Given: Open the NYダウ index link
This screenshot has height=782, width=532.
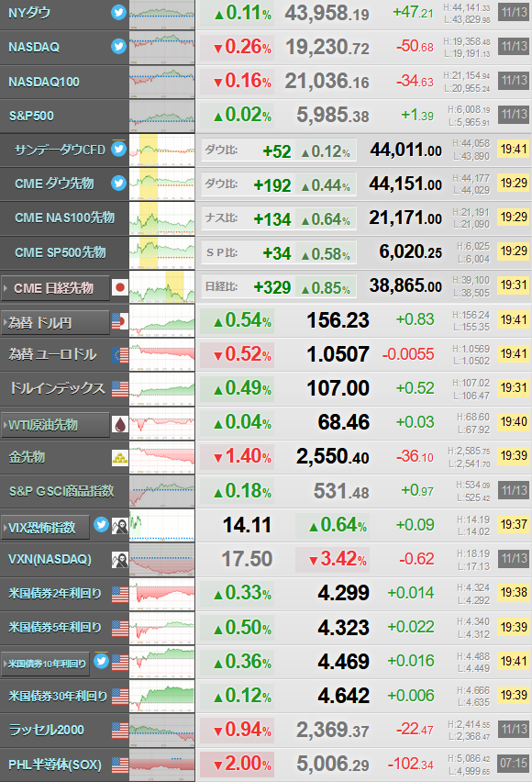Looking at the screenshot, I should point(29,13).
